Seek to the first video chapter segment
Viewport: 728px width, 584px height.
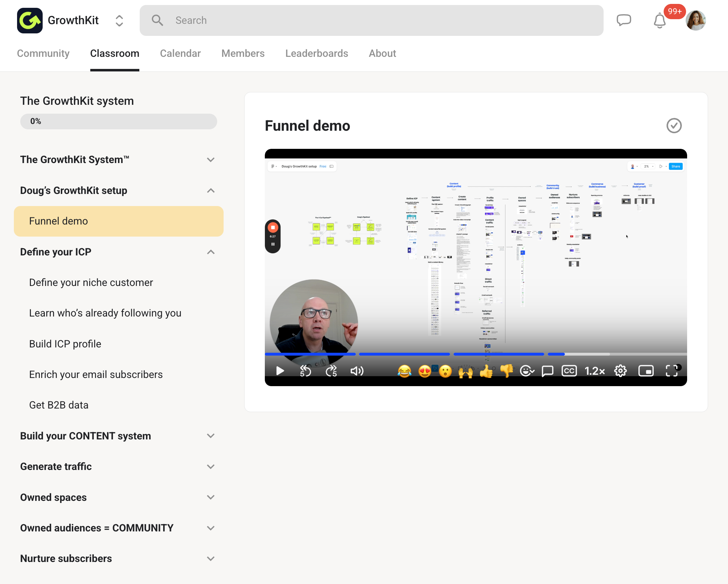(x=310, y=354)
